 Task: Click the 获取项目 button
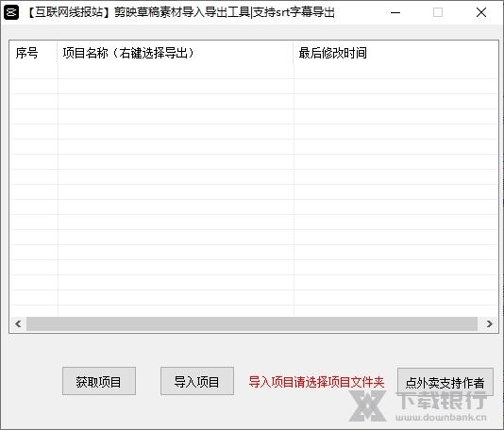99,381
